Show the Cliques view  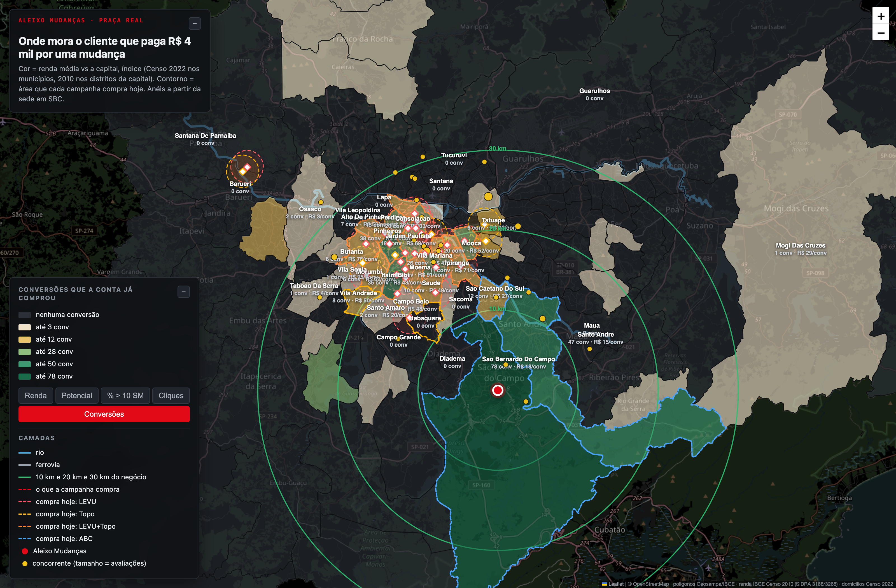(x=171, y=396)
